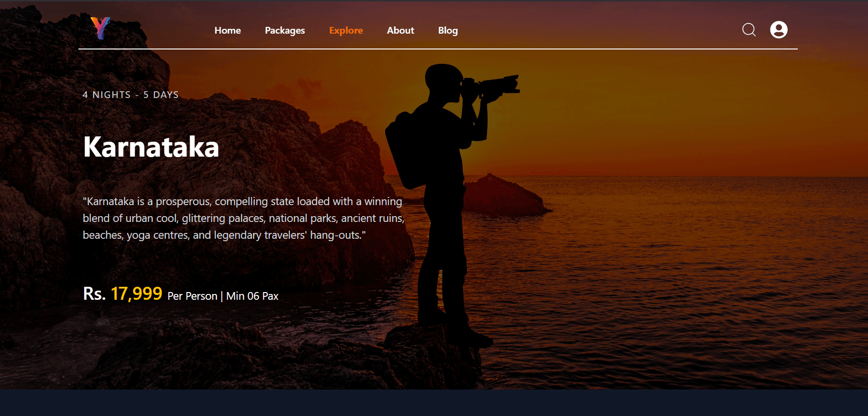
Task: Open the Blog link
Action: tap(448, 30)
